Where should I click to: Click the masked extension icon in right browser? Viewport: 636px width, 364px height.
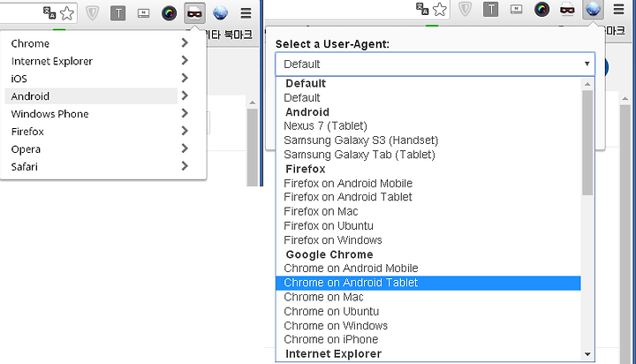pyautogui.click(x=567, y=10)
